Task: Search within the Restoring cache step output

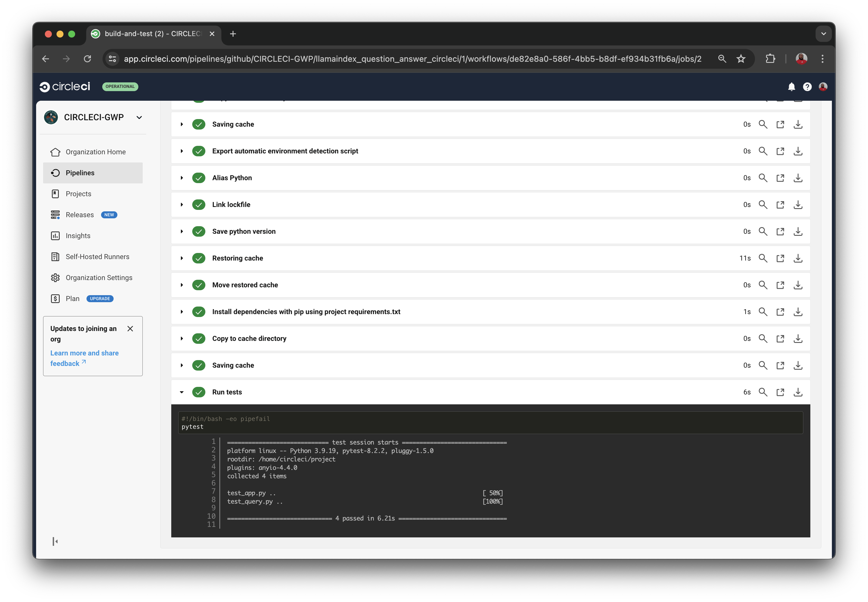Action: coord(763,258)
